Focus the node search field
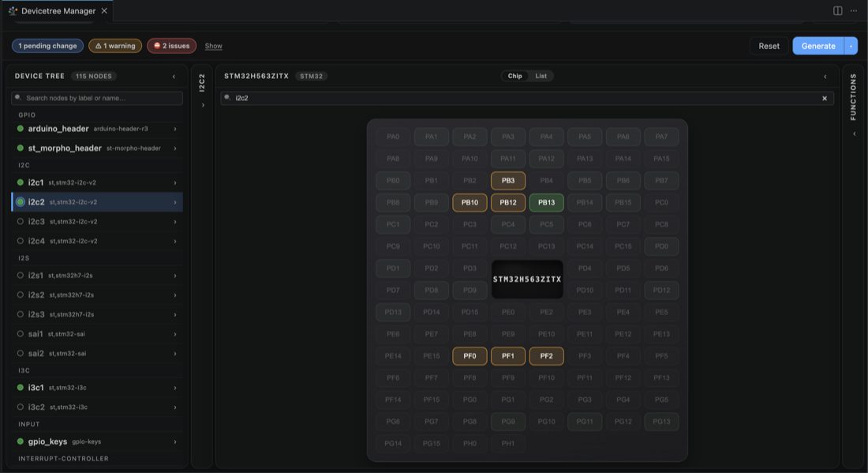This screenshot has width=868, height=473. click(x=97, y=98)
